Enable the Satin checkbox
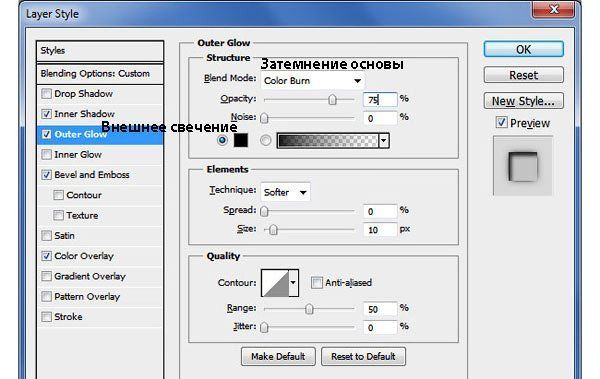 click(46, 236)
